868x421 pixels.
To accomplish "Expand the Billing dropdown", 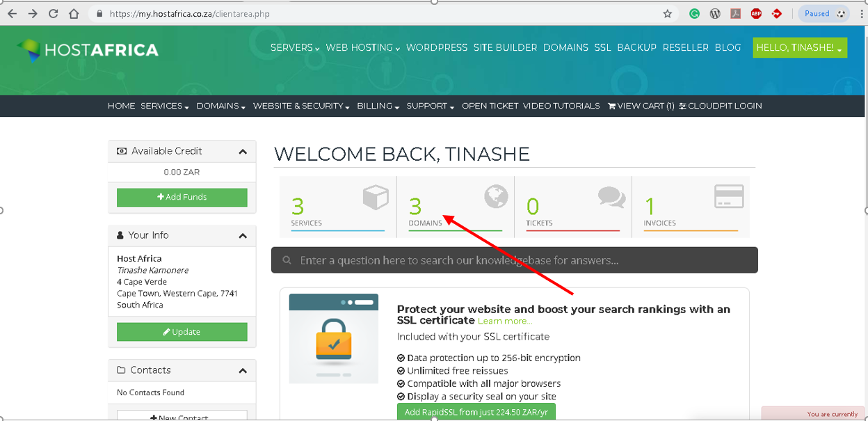I will tap(378, 106).
